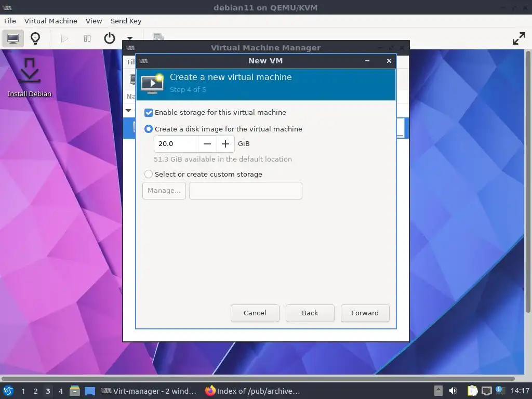Increase disk size with plus button

225,144
